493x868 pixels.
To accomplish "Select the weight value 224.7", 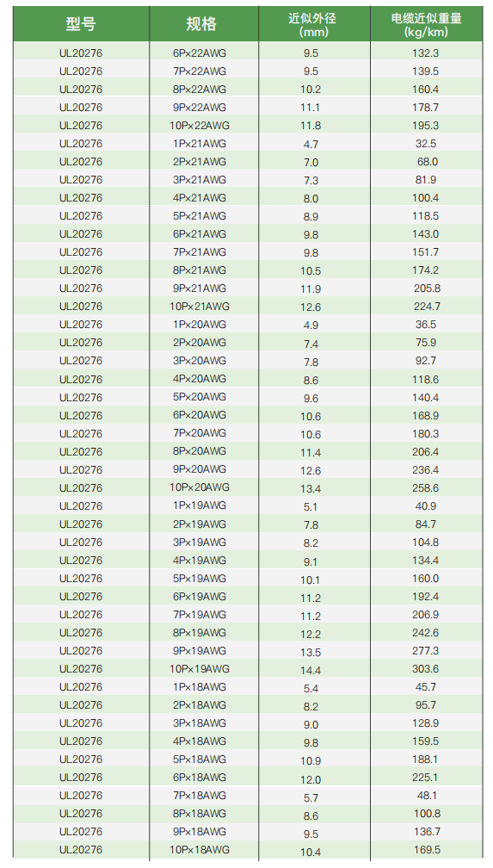I will point(426,307).
